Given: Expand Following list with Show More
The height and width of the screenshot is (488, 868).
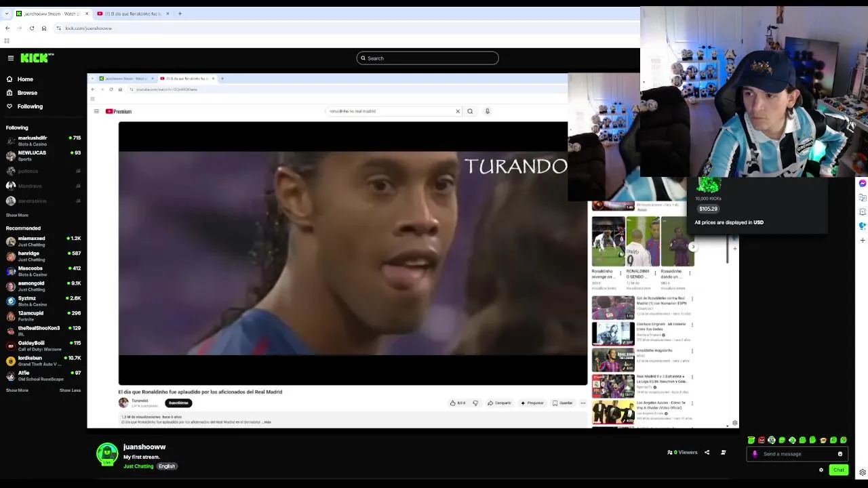Looking at the screenshot, I should (17, 216).
